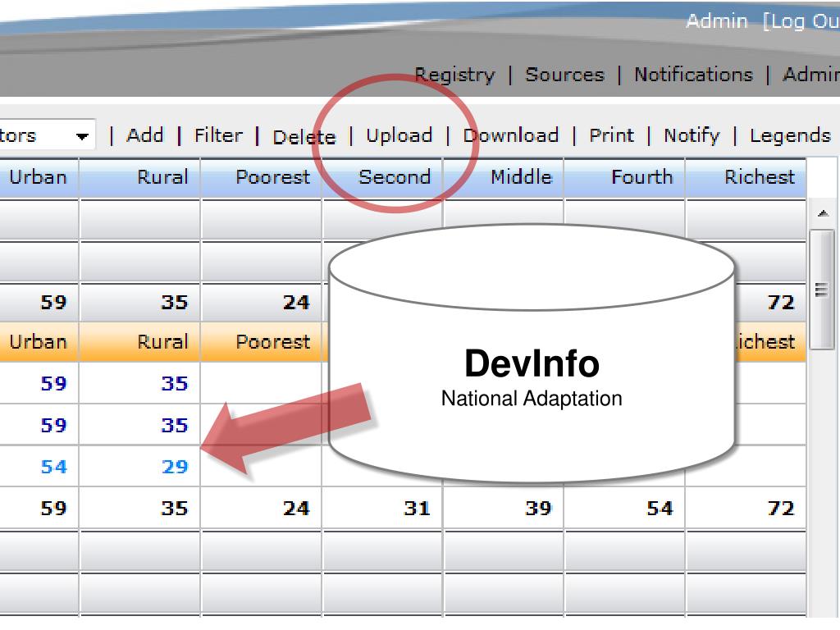Viewport: 840px width, 630px height.
Task: Click value 72 in the bottom row
Action: 781,509
